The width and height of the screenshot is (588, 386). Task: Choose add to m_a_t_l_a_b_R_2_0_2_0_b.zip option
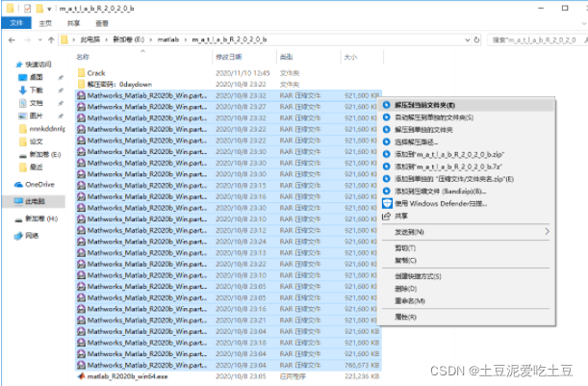click(467, 154)
